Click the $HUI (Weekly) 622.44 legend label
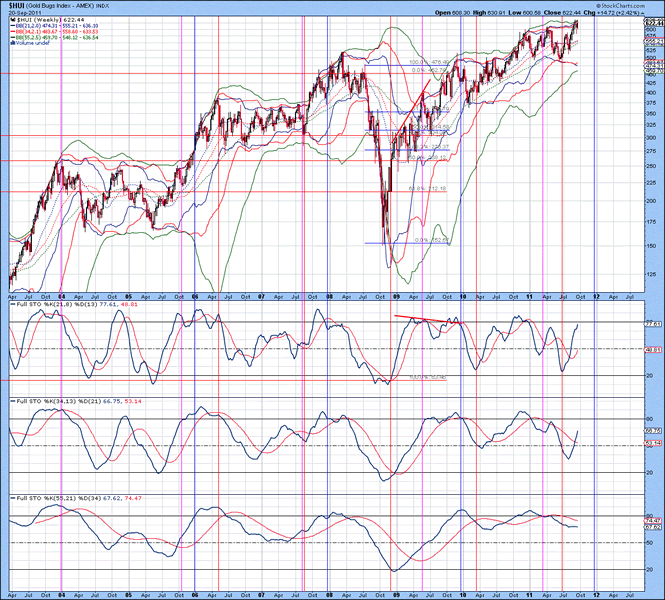 pos(50,22)
